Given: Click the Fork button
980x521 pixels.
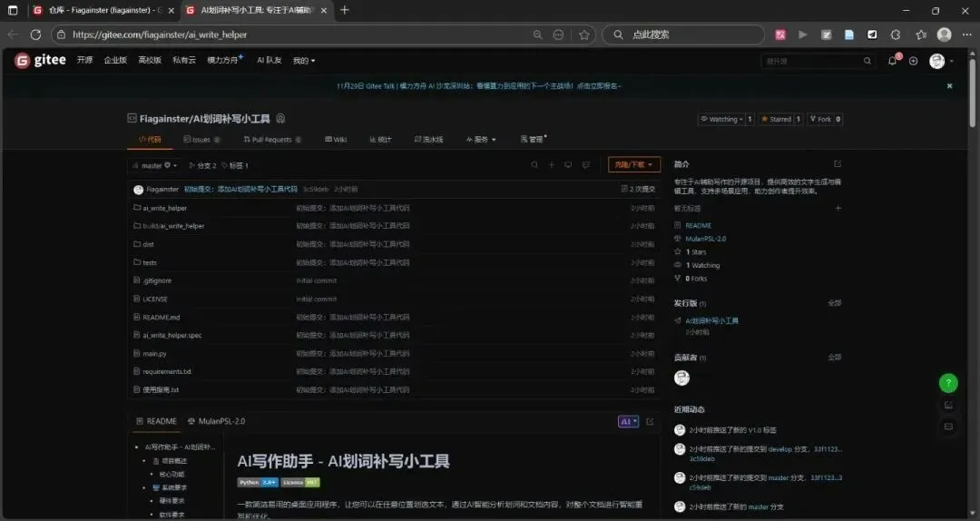Looking at the screenshot, I should tap(820, 119).
